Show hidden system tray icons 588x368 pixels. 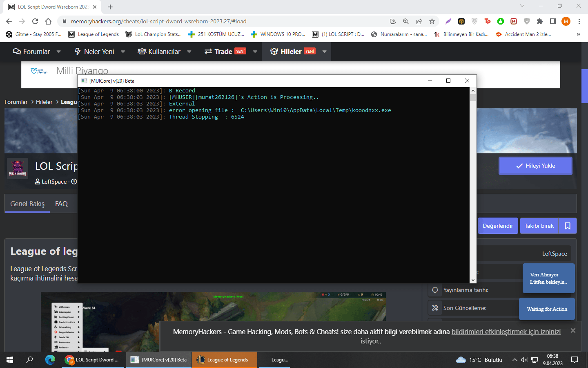coord(514,360)
